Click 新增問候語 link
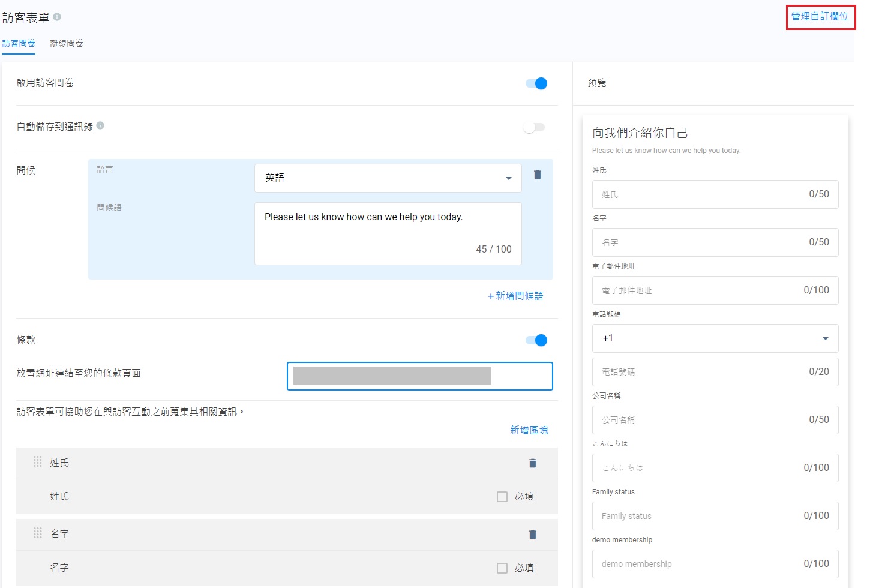 [515, 296]
